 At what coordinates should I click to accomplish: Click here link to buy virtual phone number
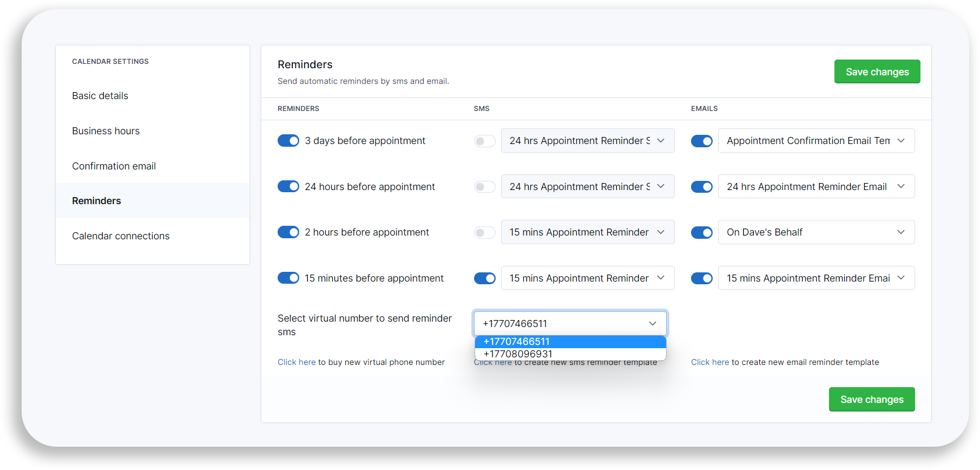(297, 362)
